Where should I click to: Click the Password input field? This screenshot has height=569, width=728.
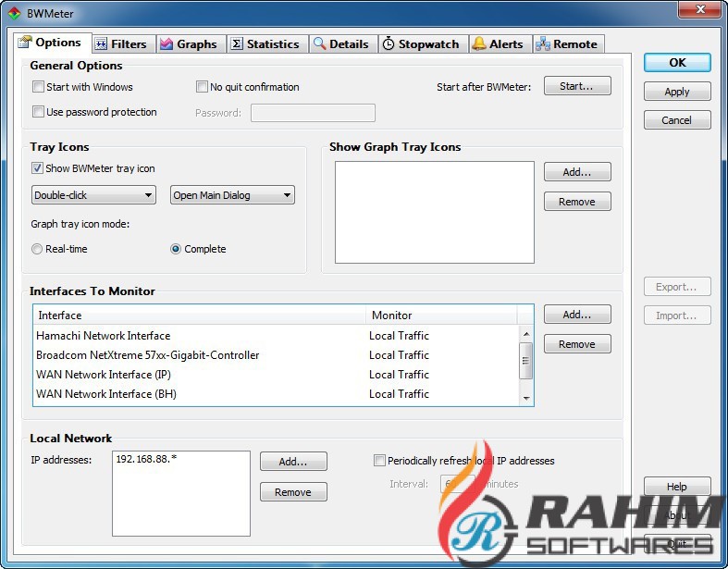click(313, 113)
